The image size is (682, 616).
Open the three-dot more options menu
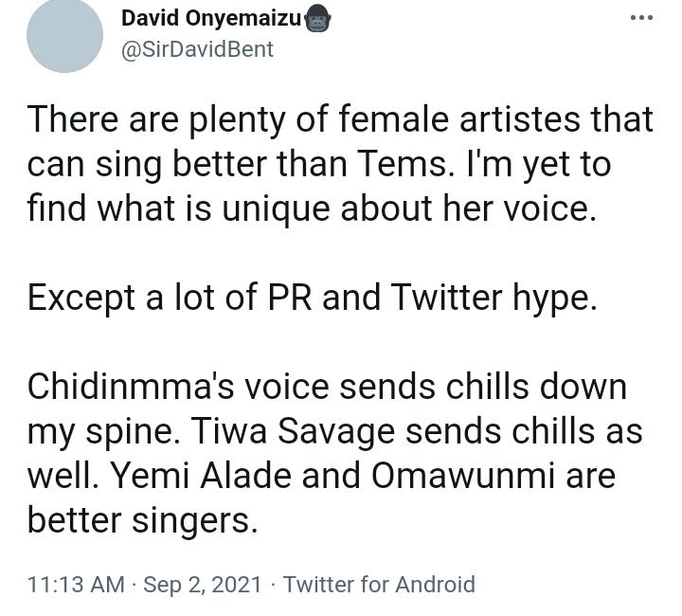pyautogui.click(x=641, y=18)
